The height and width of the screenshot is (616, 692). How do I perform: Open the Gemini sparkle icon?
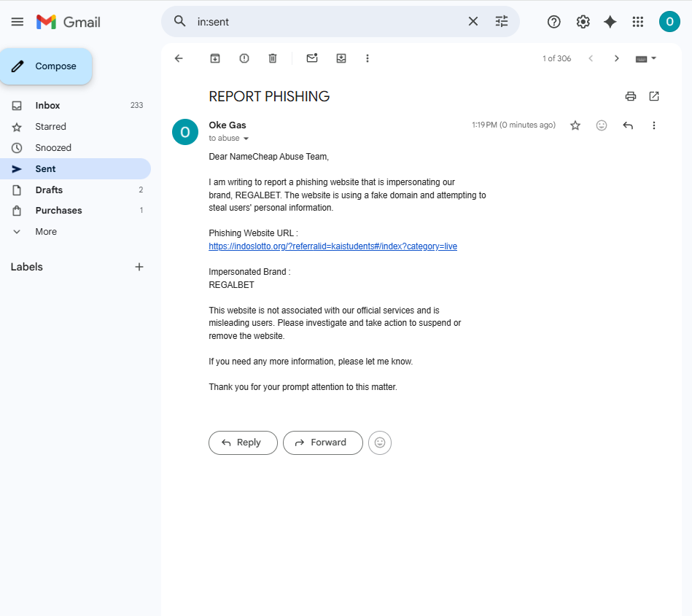[610, 22]
